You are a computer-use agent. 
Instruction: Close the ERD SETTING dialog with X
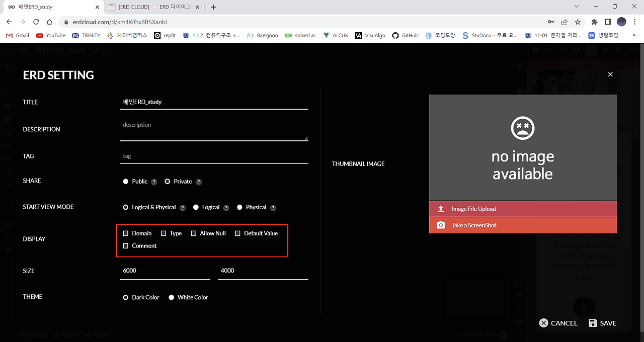click(x=610, y=74)
